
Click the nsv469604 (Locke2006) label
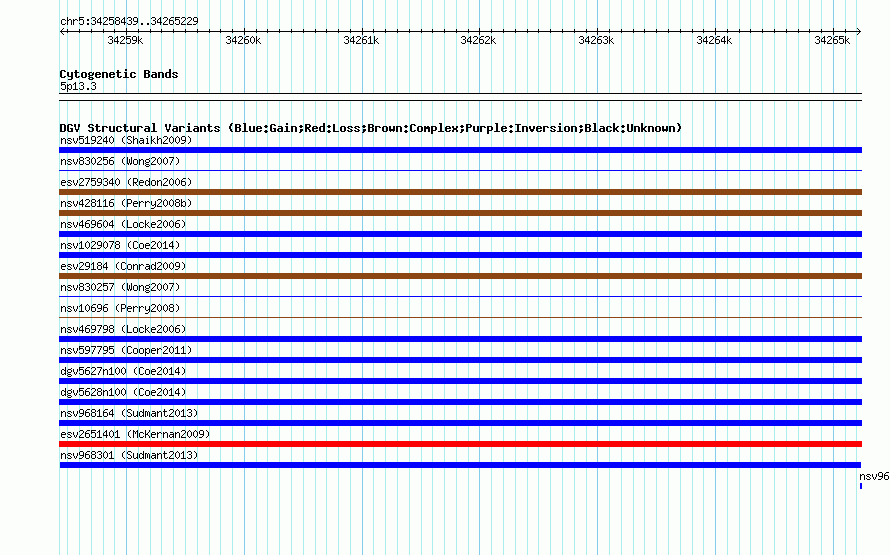[123, 224]
